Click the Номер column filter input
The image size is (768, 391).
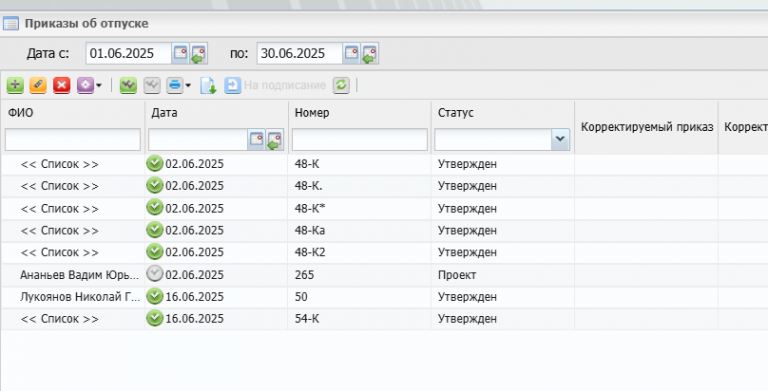pyautogui.click(x=360, y=140)
